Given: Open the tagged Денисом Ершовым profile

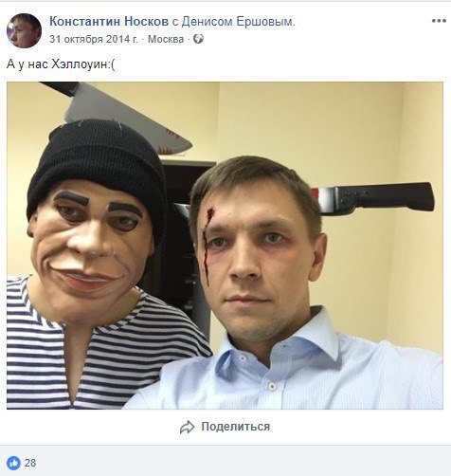Looking at the screenshot, I should click(x=238, y=22).
